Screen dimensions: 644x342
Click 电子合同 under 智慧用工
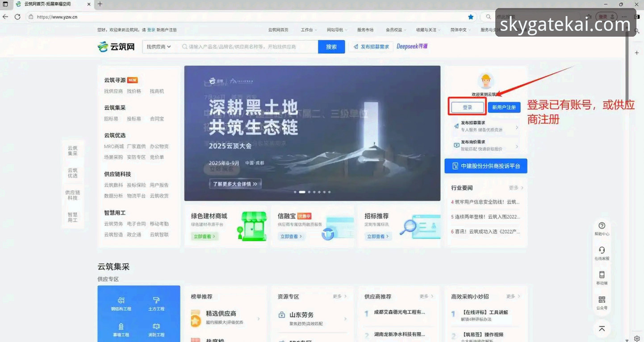(x=136, y=224)
